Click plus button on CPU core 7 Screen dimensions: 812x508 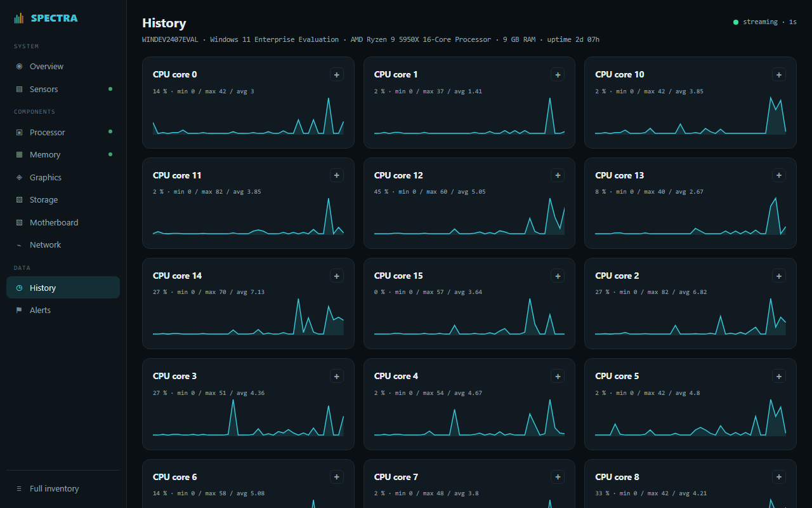[x=558, y=477]
